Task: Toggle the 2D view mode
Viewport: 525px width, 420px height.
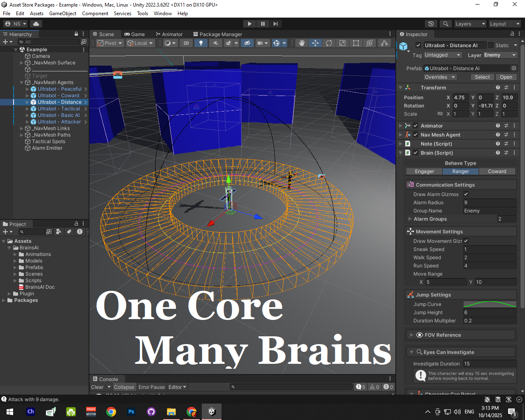Action: [186, 43]
